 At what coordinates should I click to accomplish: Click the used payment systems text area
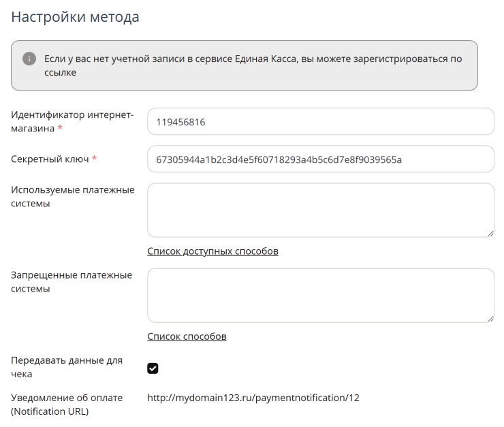(x=321, y=210)
